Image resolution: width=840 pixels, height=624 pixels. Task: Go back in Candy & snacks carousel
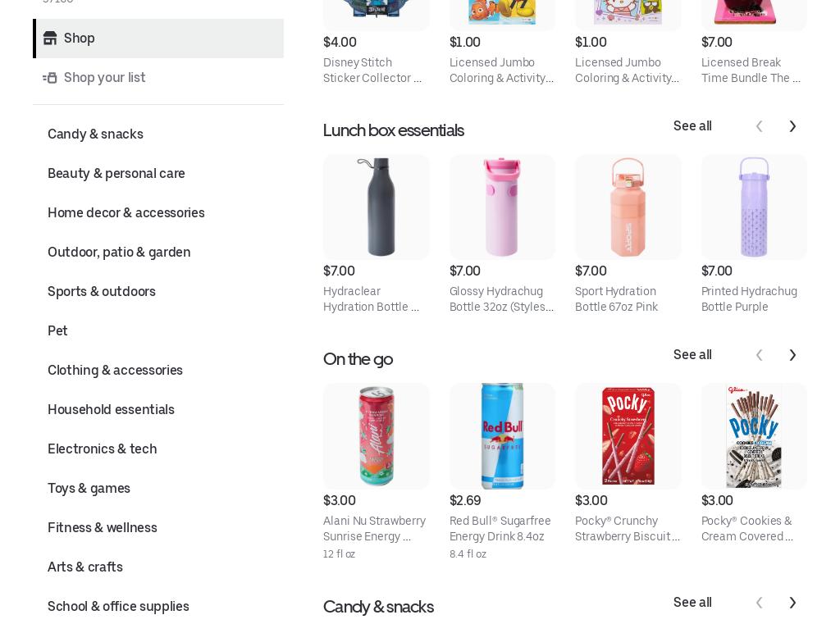[759, 603]
